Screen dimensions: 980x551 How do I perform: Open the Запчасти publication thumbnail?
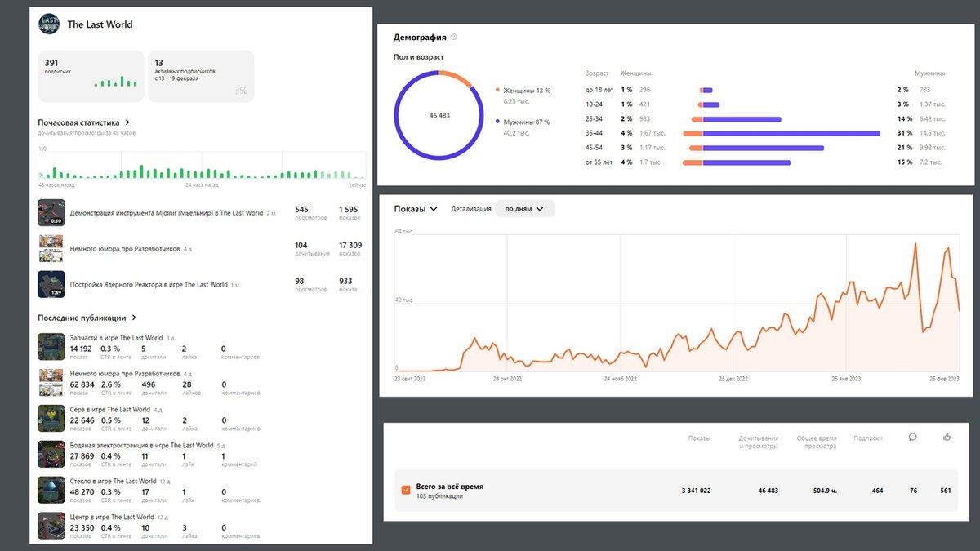[51, 346]
